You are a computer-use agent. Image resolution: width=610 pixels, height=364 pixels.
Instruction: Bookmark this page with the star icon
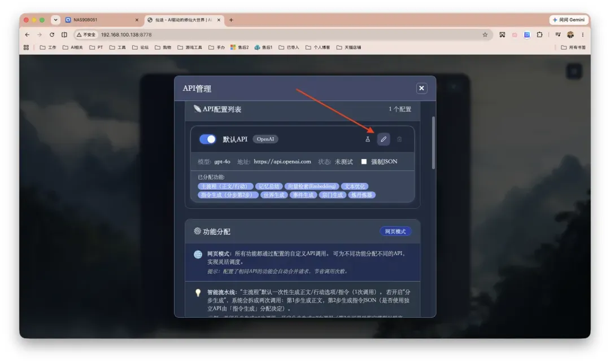point(485,34)
